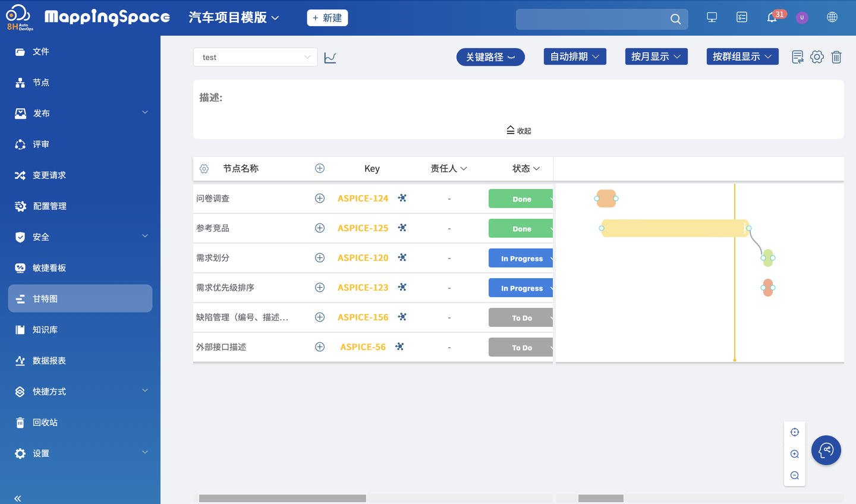Click the 新建 button
The image size is (856, 504).
click(x=328, y=18)
